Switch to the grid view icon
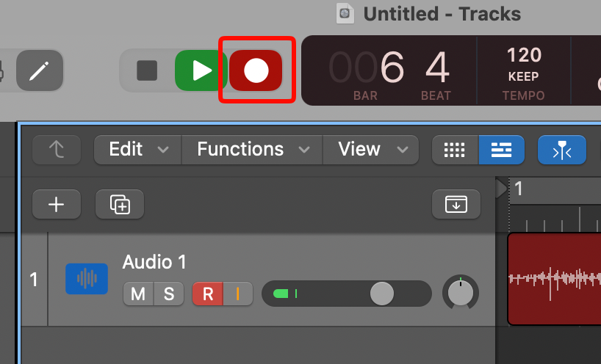 tap(455, 150)
